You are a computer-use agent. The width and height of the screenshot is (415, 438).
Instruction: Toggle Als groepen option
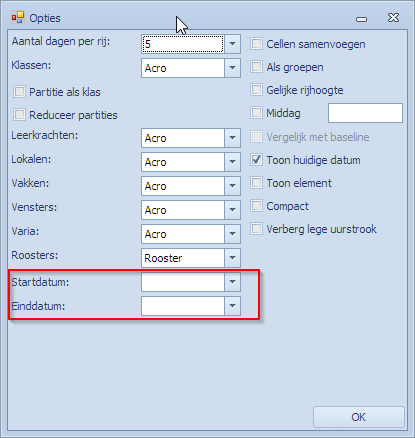click(x=256, y=67)
